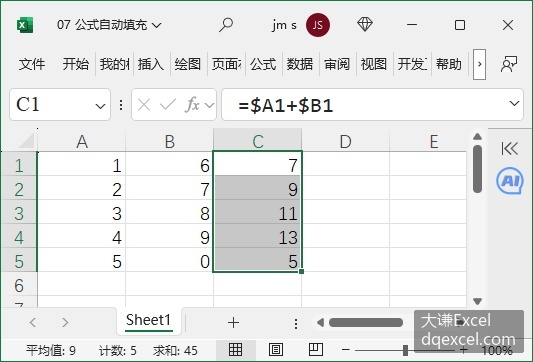Image resolution: width=533 pixels, height=362 pixels.
Task: Switch to the 插入 ribbon tab
Action: tap(151, 64)
